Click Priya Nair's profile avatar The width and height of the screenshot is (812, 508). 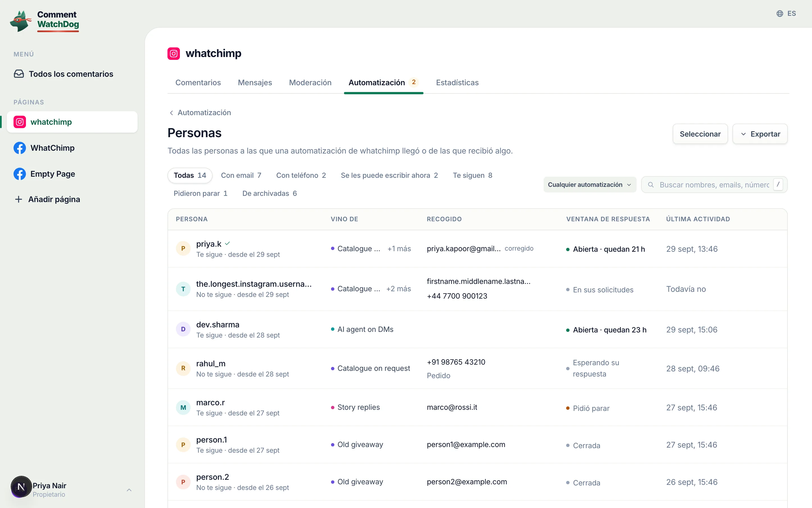pyautogui.click(x=21, y=487)
